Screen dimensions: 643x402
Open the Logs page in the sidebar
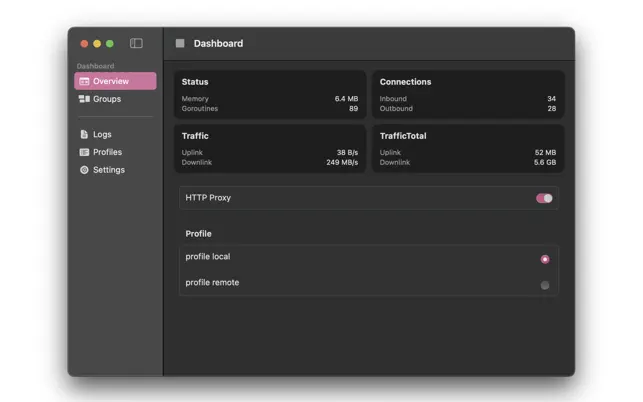coord(101,134)
